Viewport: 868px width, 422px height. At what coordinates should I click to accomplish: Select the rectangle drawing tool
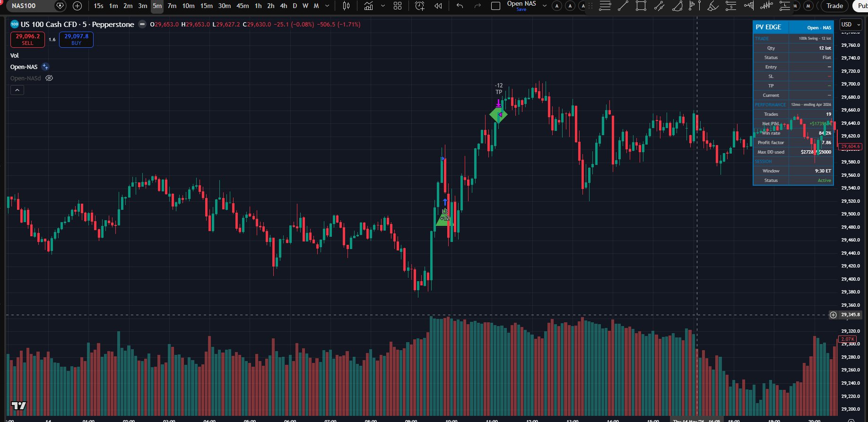[x=641, y=6]
